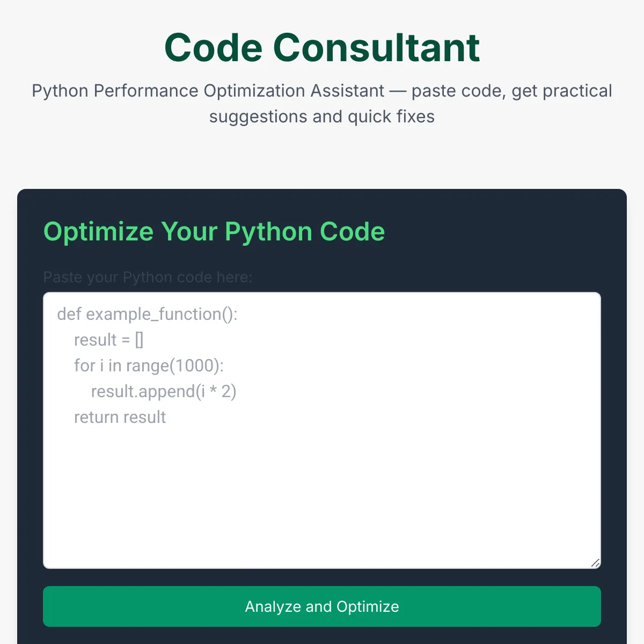Click the 'return result' placeholder line
This screenshot has height=644, width=644.
click(x=120, y=417)
